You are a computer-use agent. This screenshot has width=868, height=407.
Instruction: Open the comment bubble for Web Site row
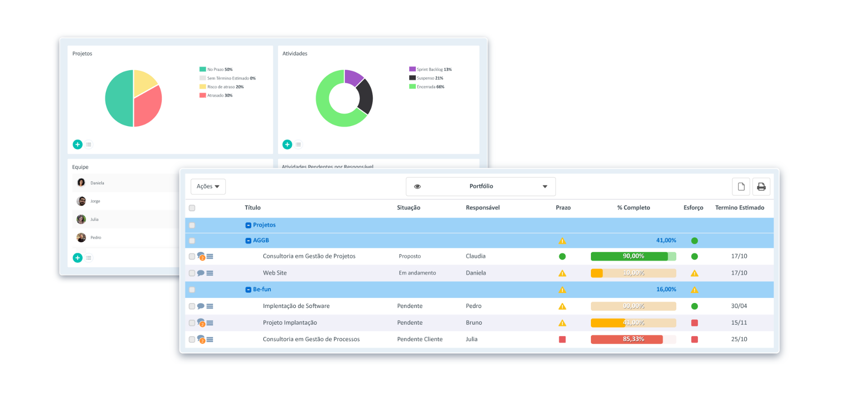pyautogui.click(x=201, y=273)
